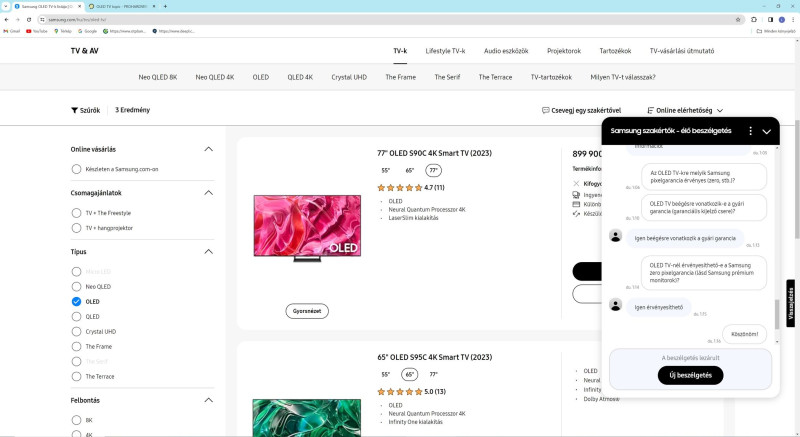Open the Projektorok tab
800x437 pixels.
(x=564, y=51)
